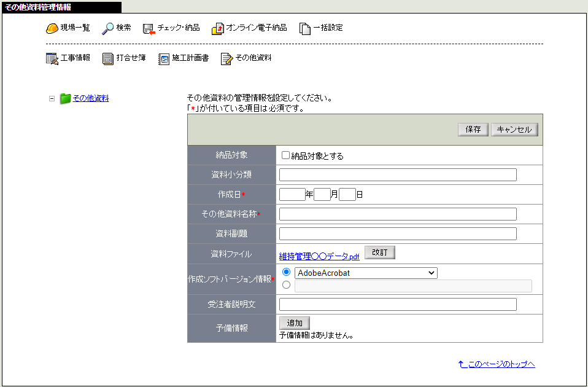Click the キャンセル button
The height and width of the screenshot is (387, 588).
click(514, 130)
